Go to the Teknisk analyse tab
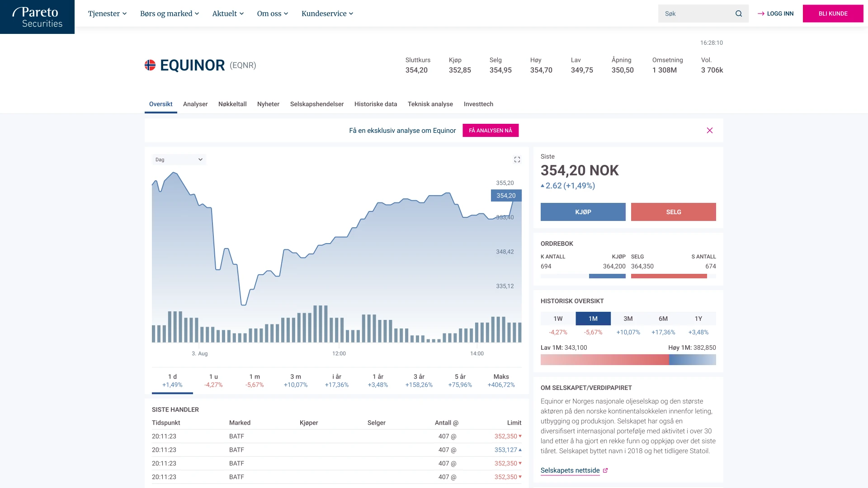 (x=430, y=104)
